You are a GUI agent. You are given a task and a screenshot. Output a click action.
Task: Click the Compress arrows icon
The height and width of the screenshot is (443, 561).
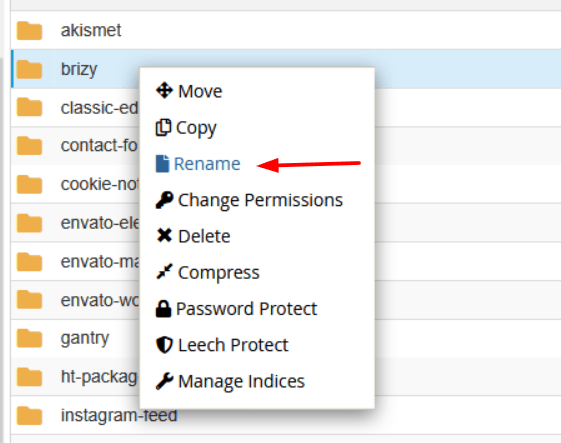pos(164,272)
